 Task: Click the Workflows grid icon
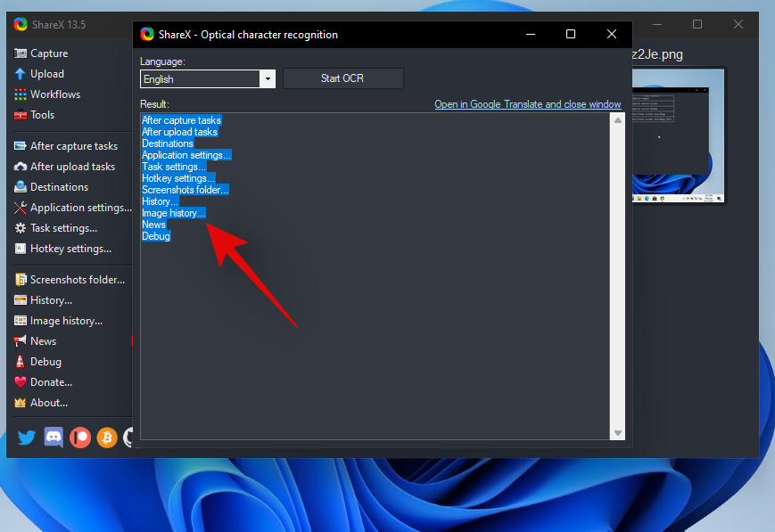click(21, 94)
